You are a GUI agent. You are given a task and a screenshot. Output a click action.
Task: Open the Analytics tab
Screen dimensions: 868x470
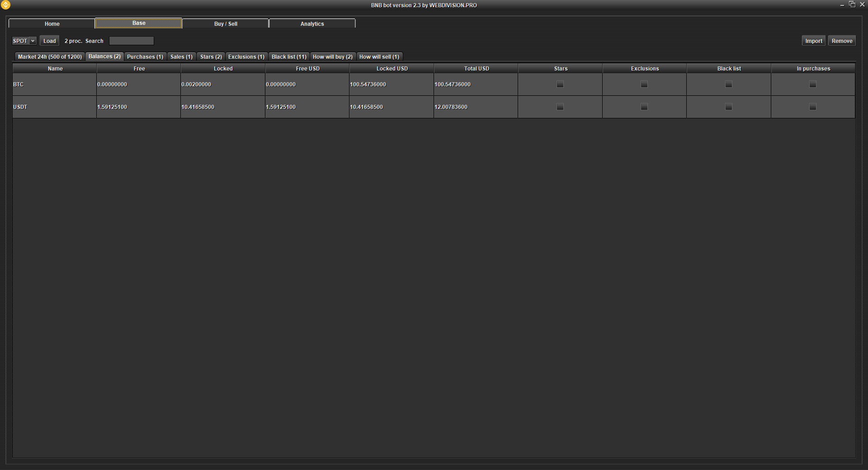(312, 23)
